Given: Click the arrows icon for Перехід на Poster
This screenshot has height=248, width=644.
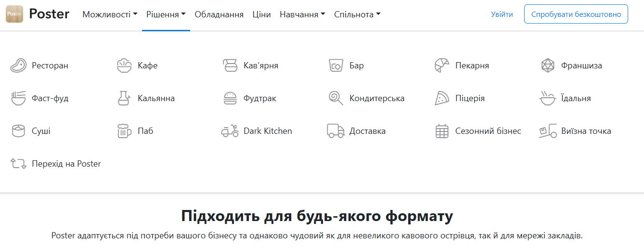Looking at the screenshot, I should 18,164.
